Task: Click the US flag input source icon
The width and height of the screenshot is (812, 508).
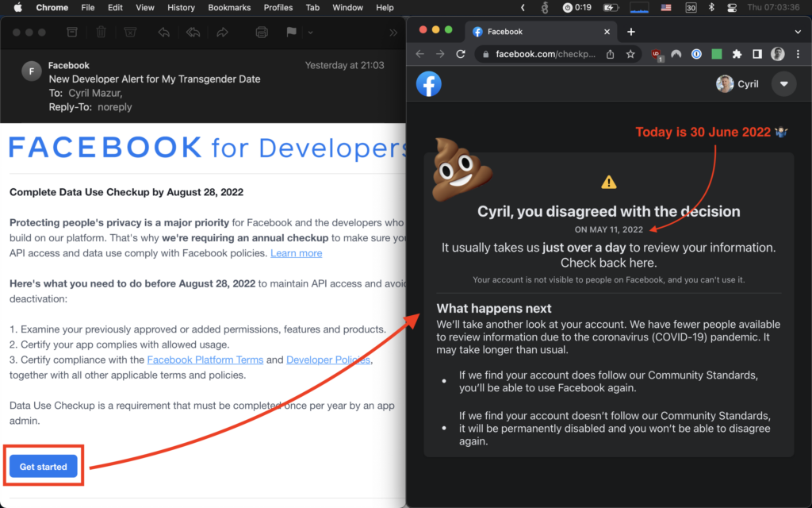Action: pos(666,7)
